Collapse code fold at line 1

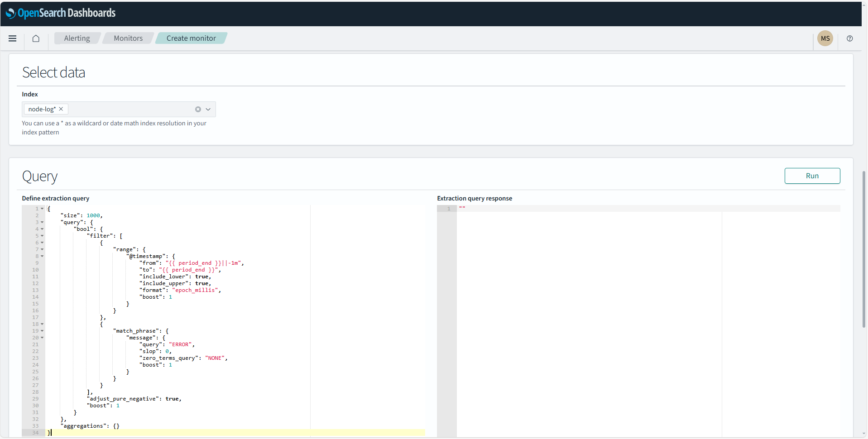click(x=42, y=209)
